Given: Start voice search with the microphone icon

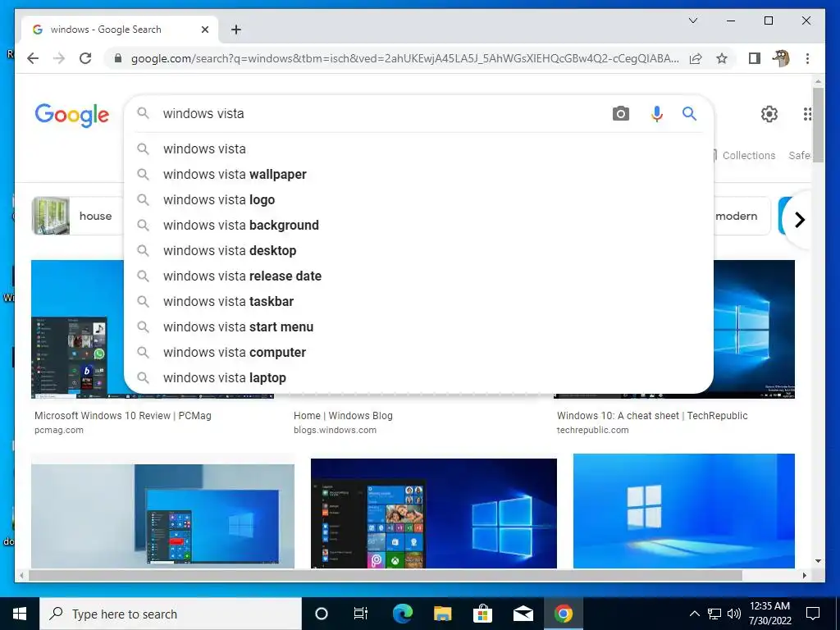Looking at the screenshot, I should tap(657, 113).
